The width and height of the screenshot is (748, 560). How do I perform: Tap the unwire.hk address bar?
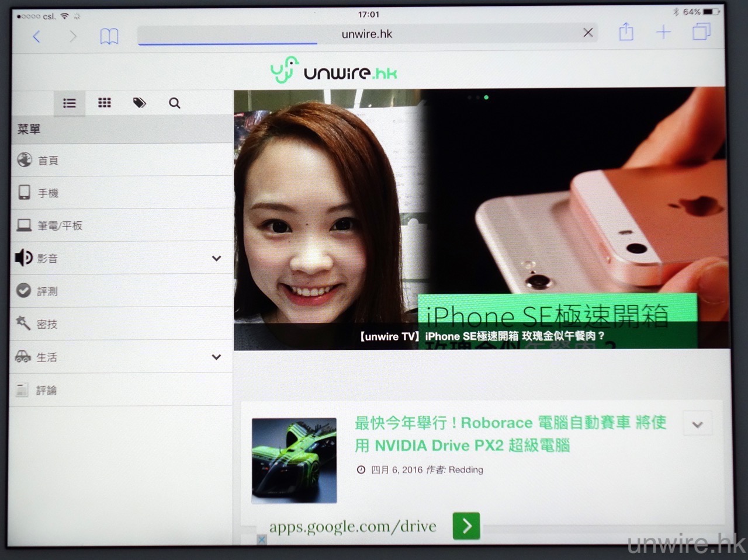pyautogui.click(x=366, y=34)
